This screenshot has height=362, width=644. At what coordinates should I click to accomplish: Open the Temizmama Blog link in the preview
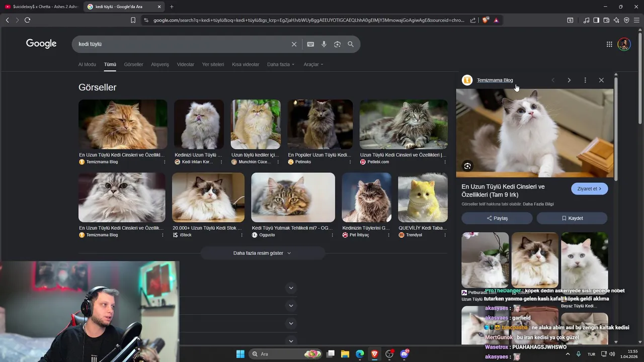pos(495,80)
